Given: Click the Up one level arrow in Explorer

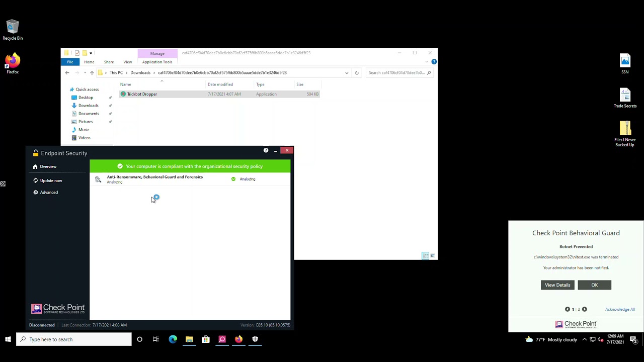Looking at the screenshot, I should [x=92, y=72].
